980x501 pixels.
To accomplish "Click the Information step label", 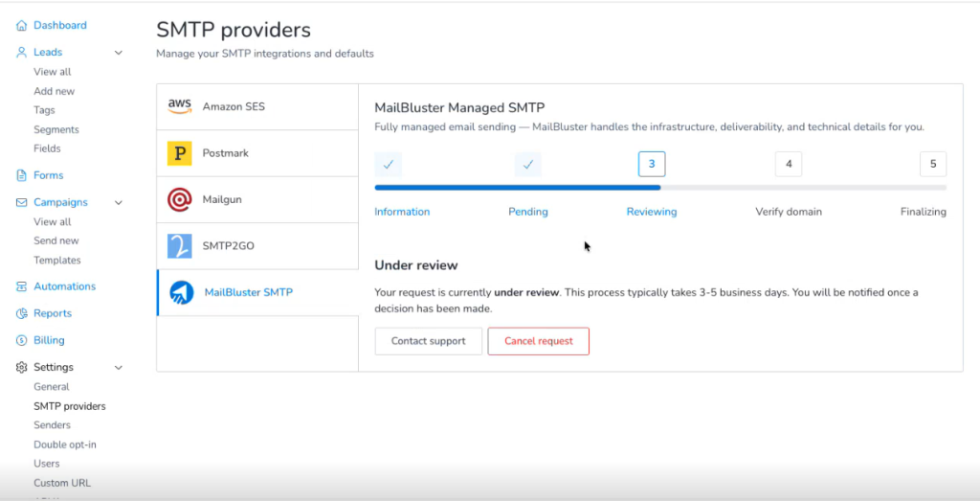I will tap(402, 212).
